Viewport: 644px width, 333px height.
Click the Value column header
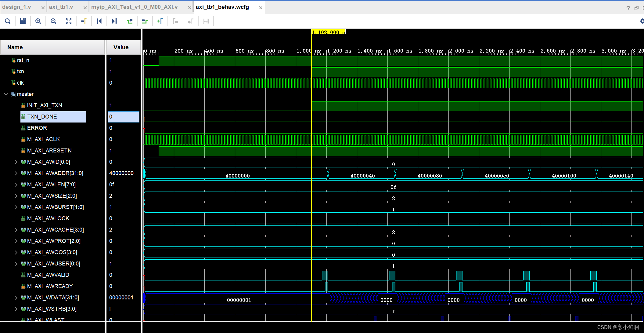point(123,47)
